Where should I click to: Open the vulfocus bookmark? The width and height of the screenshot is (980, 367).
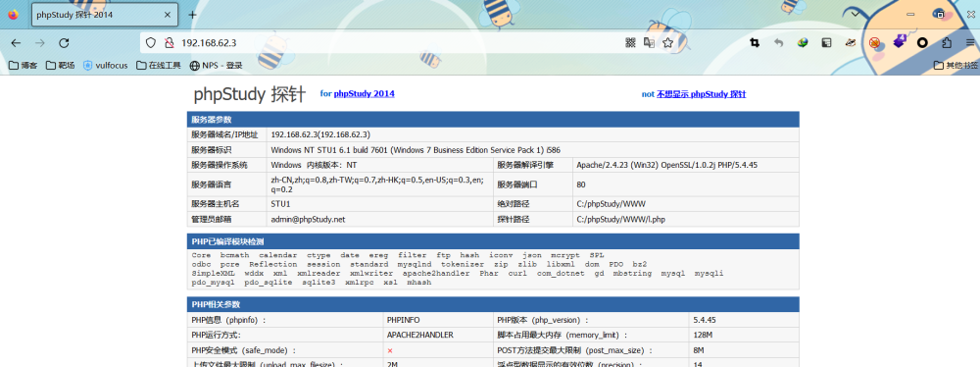105,65
